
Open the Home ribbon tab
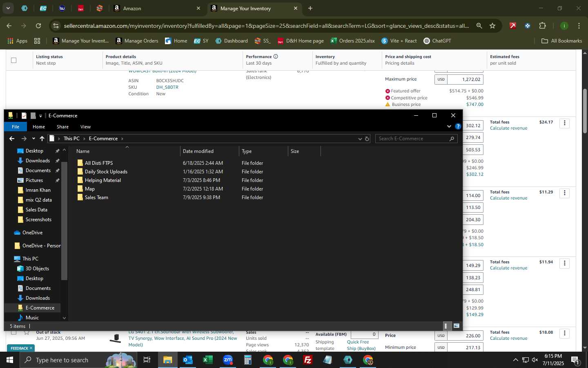[x=39, y=127]
